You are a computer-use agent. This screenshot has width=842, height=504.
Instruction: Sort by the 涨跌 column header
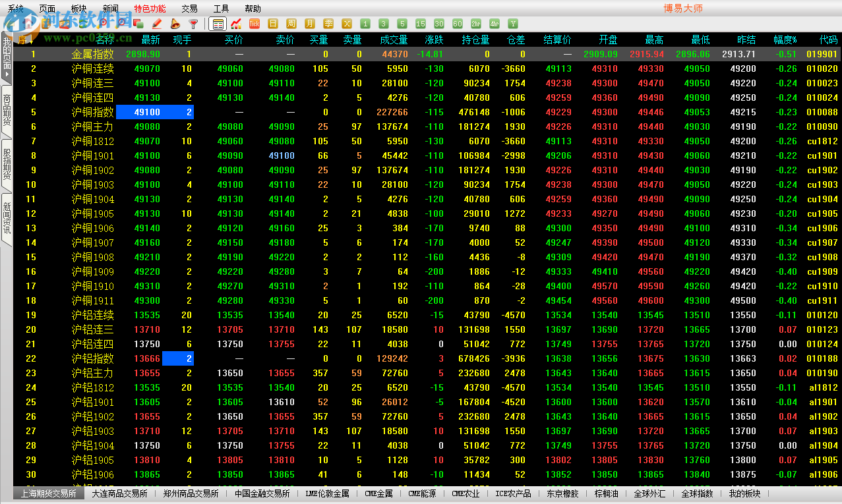coord(435,40)
